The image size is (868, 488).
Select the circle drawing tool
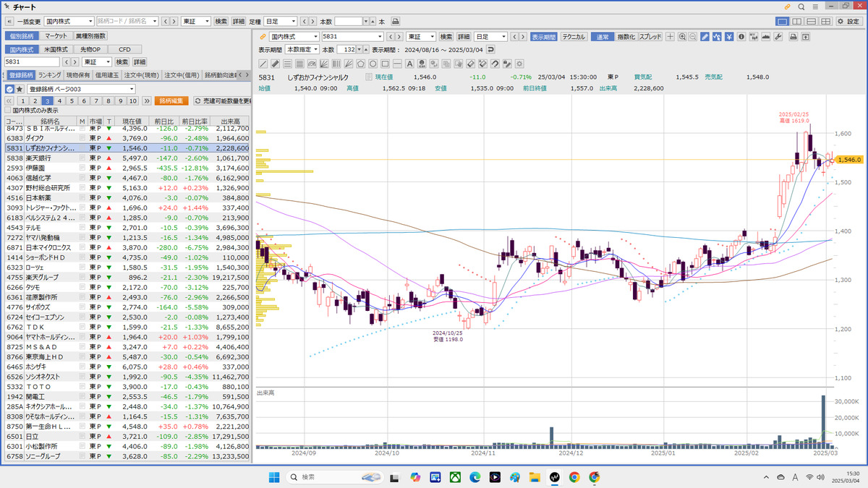373,63
